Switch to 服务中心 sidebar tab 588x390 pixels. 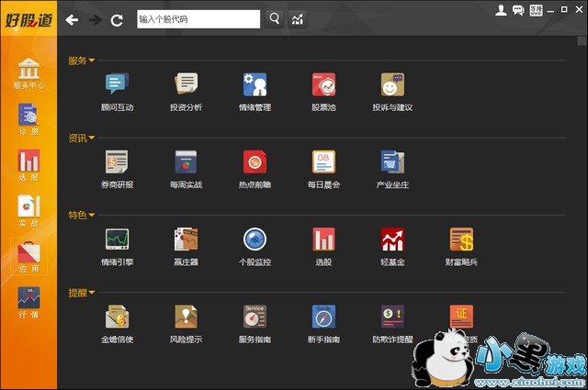click(x=28, y=72)
